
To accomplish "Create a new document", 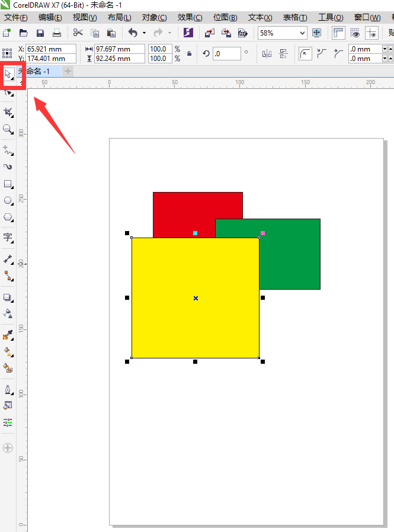I will coord(7,33).
